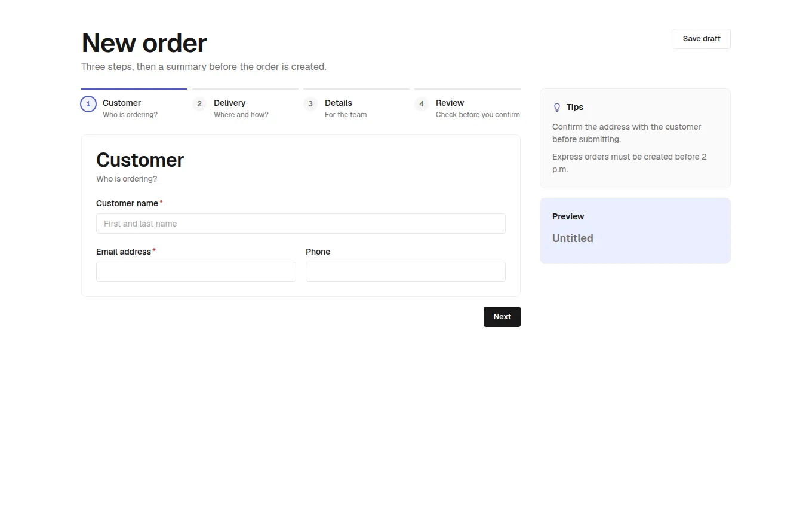Viewport: 812px width, 508px height.
Task: Click the Next button
Action: click(502, 317)
